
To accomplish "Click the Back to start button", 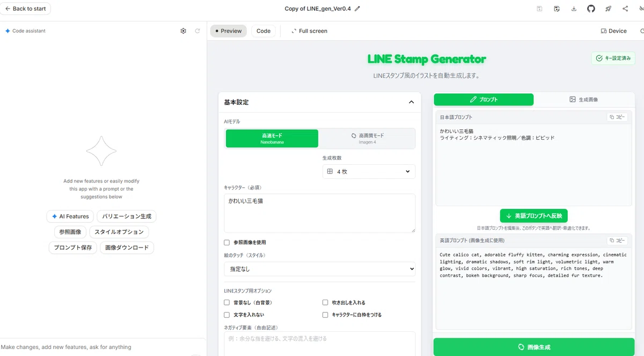I will tap(25, 9).
